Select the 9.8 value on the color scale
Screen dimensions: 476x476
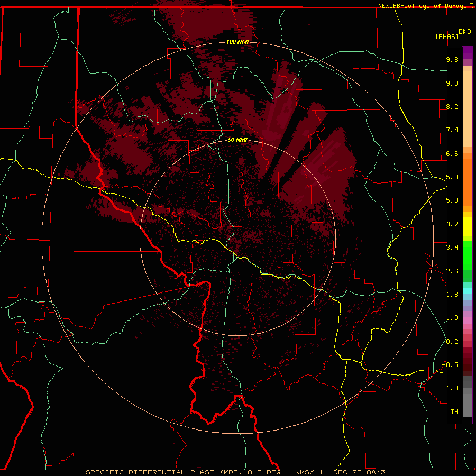tap(452, 59)
